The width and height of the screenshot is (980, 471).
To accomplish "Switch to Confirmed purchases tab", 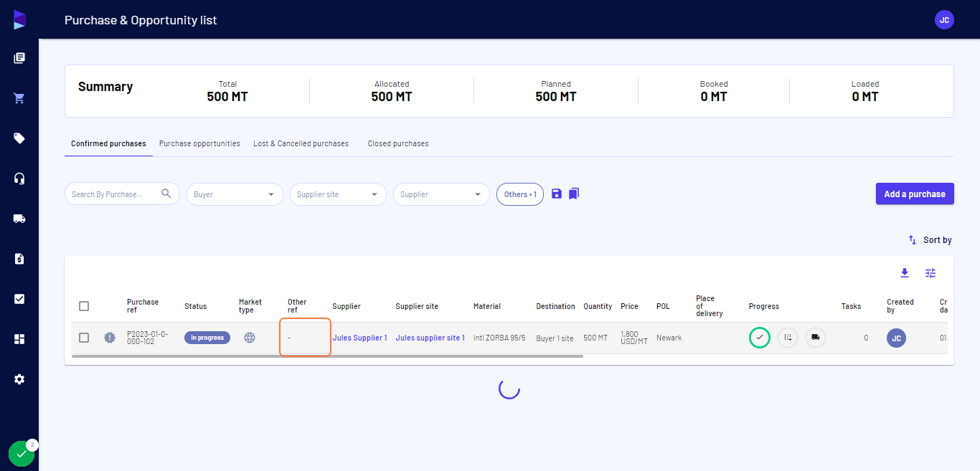I will (108, 143).
